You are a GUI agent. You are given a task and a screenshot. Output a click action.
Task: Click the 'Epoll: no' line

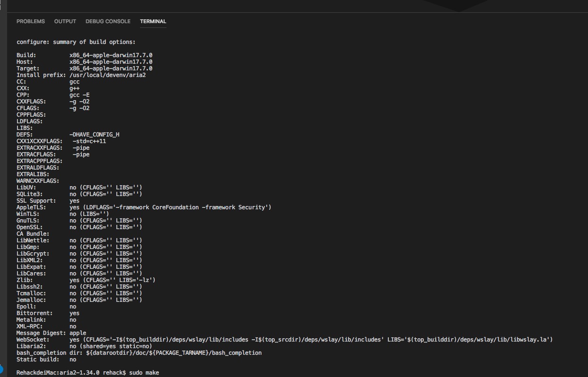pos(46,307)
